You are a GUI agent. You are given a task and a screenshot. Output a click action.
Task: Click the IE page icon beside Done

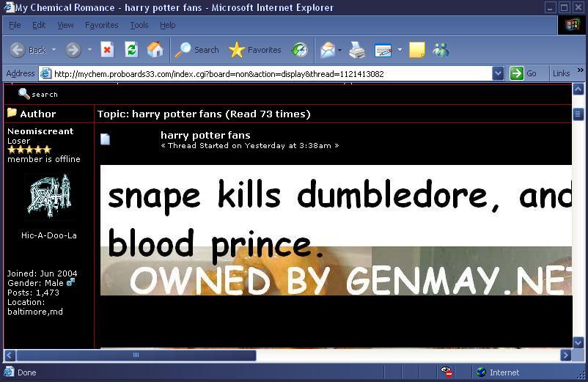tap(9, 372)
